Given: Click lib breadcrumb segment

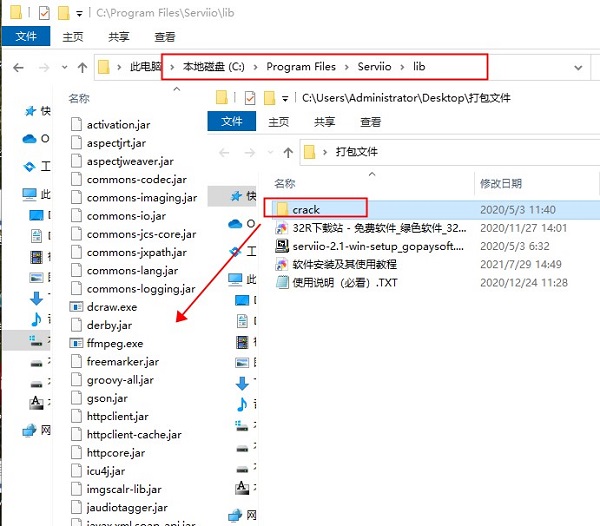Looking at the screenshot, I should pos(419,67).
